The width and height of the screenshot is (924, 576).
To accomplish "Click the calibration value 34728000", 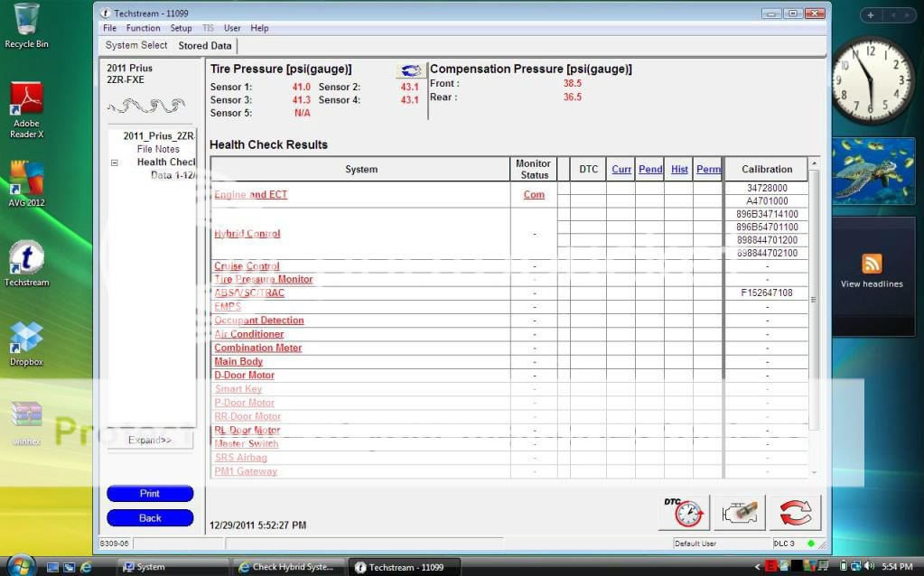I will click(x=767, y=188).
